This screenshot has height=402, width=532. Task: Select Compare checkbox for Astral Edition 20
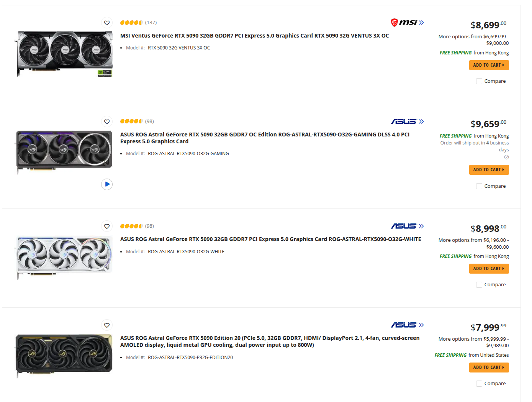[x=479, y=384]
